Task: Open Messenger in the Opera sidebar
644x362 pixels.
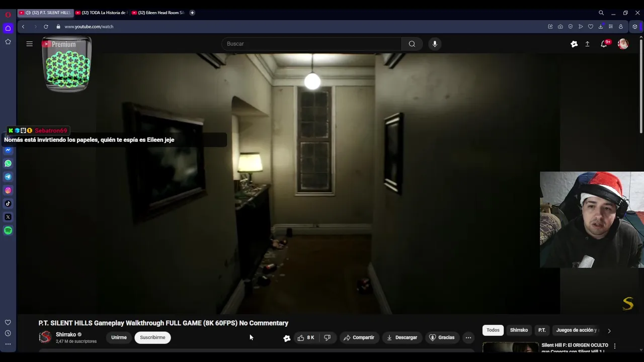Action: (x=8, y=150)
